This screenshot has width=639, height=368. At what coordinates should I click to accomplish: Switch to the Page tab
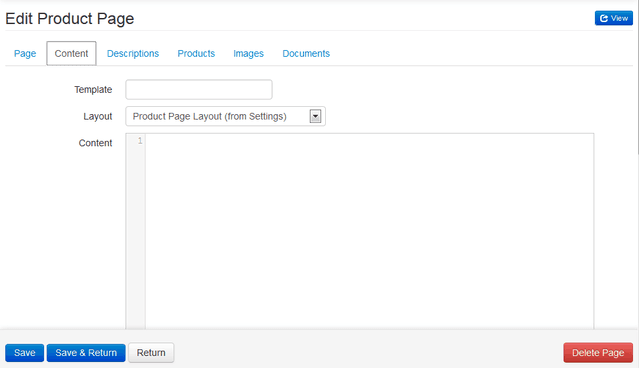(25, 53)
